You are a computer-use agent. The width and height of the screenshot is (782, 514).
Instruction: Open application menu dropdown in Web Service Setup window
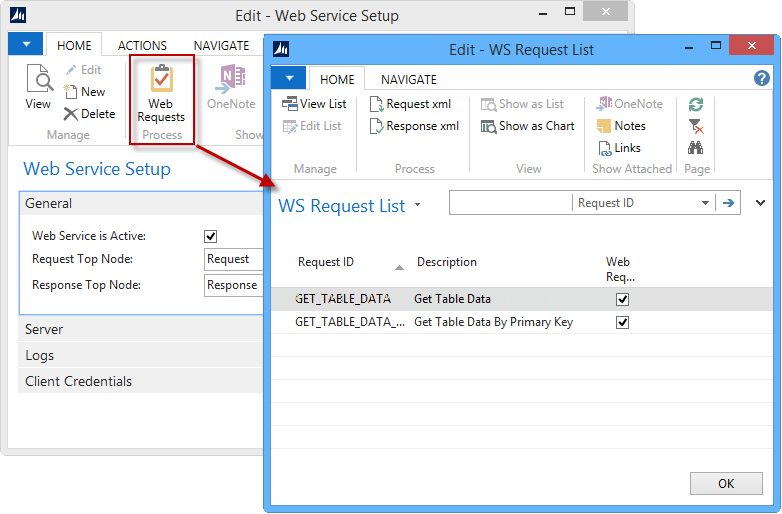coord(25,44)
